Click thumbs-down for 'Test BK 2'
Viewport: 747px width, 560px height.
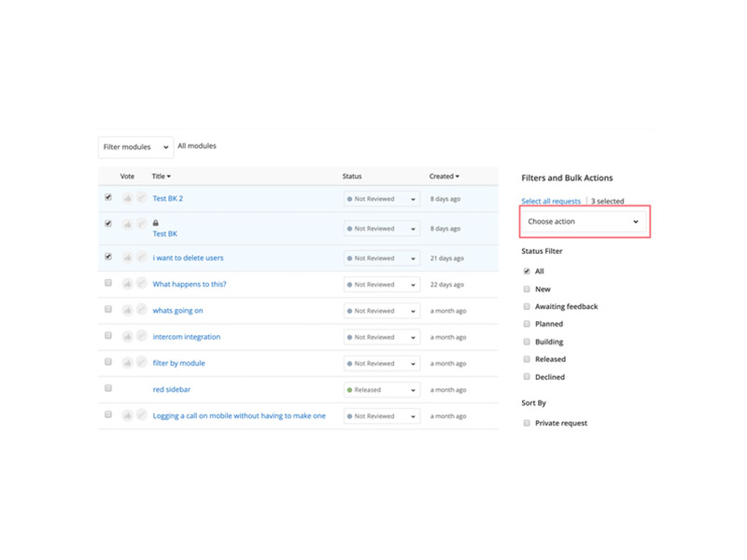pos(142,198)
